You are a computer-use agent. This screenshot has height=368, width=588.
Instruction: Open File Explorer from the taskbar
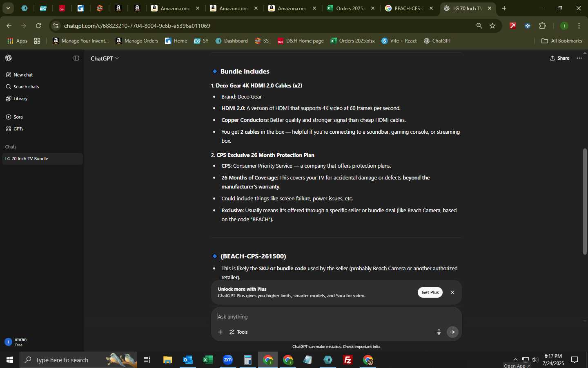pyautogui.click(x=168, y=360)
